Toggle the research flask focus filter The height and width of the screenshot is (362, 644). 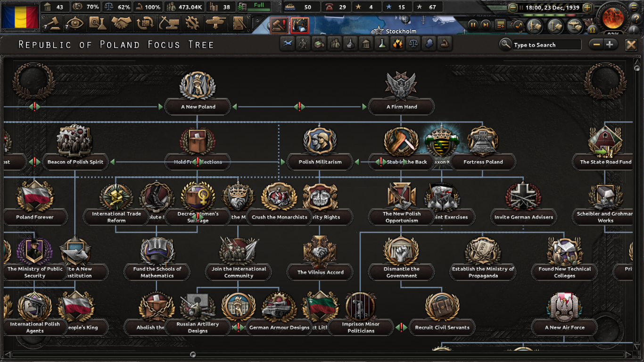click(382, 44)
